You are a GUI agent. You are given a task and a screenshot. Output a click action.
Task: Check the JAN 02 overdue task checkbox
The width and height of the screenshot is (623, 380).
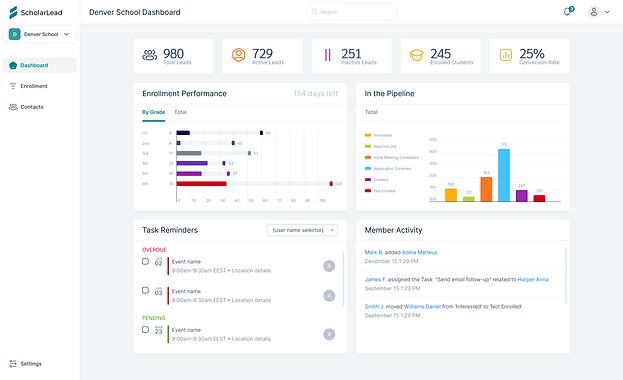click(x=145, y=262)
